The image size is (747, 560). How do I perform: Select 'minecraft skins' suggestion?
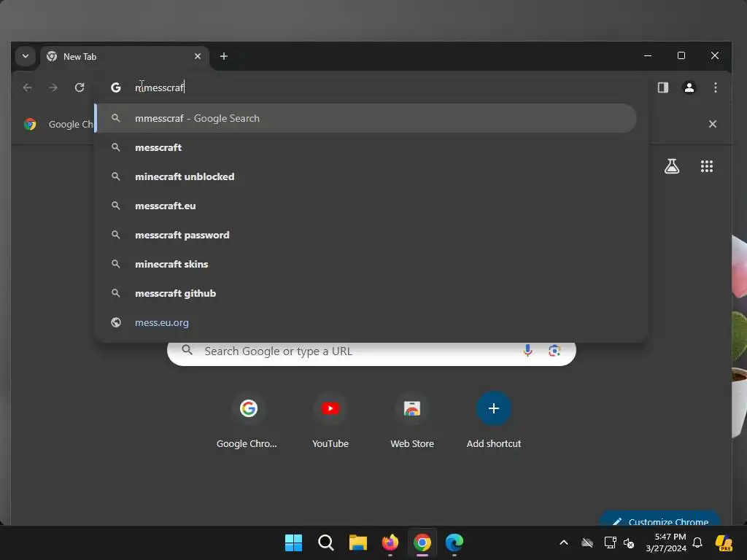pos(365,264)
